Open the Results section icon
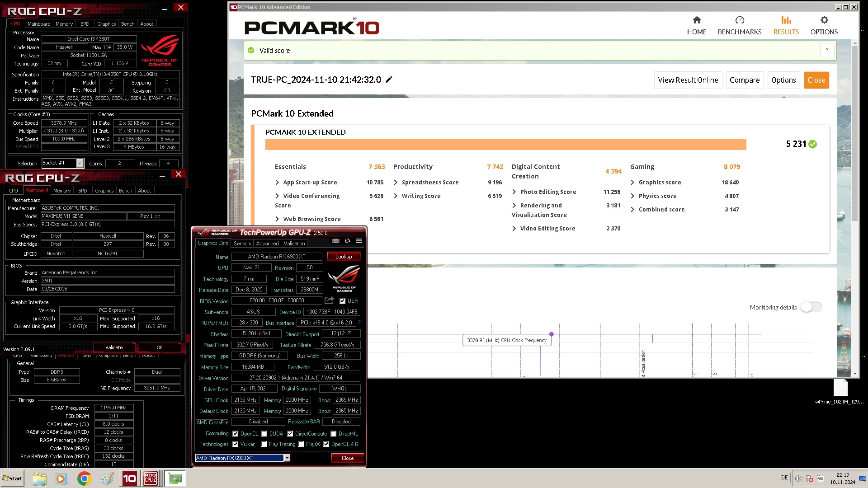Viewport: 868px width, 488px height. tap(786, 20)
